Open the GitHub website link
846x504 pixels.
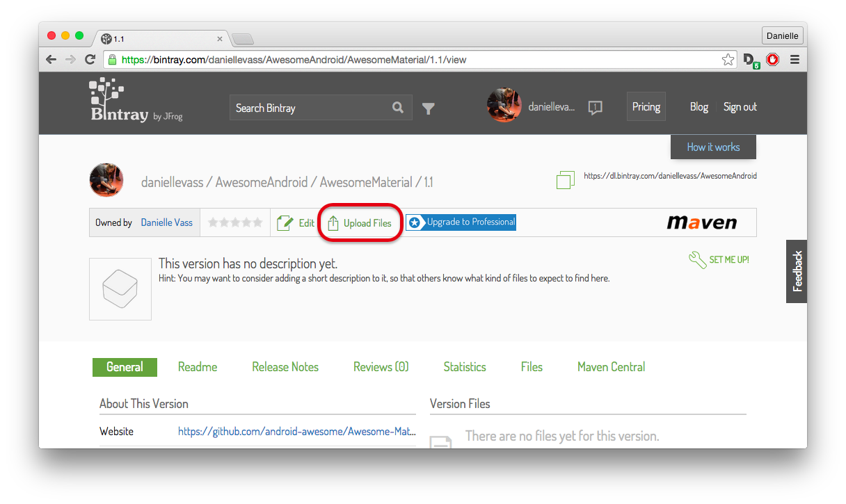click(297, 432)
